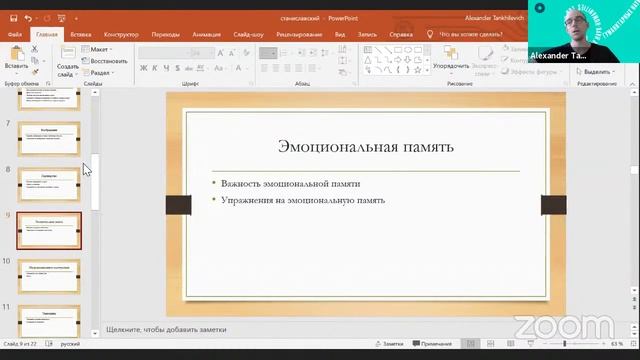Open clipboard group dialog launcher

tap(48, 84)
